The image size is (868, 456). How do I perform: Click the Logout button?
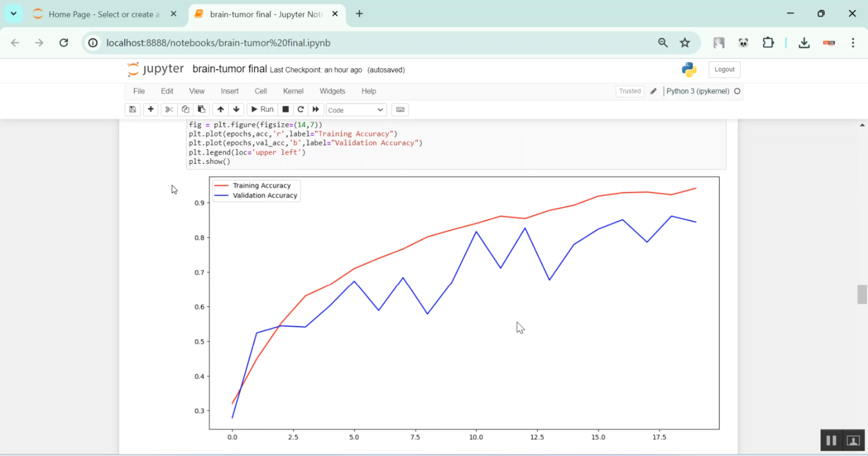click(x=724, y=69)
